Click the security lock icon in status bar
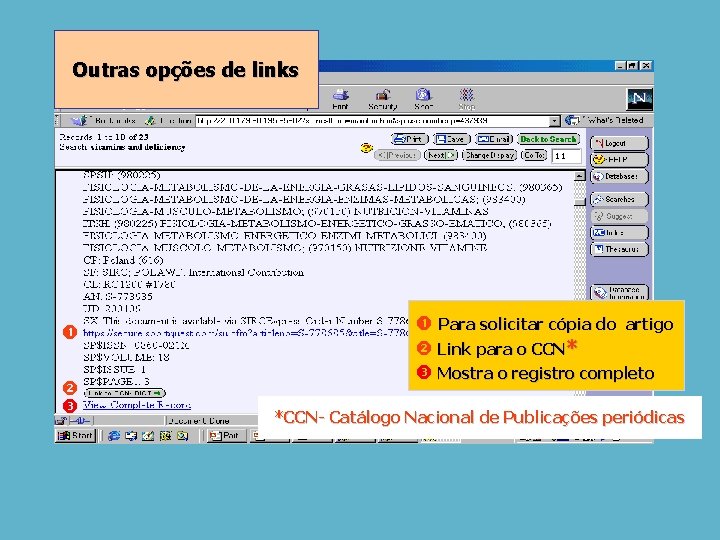Viewport: 720px width, 540px height. tap(60, 421)
